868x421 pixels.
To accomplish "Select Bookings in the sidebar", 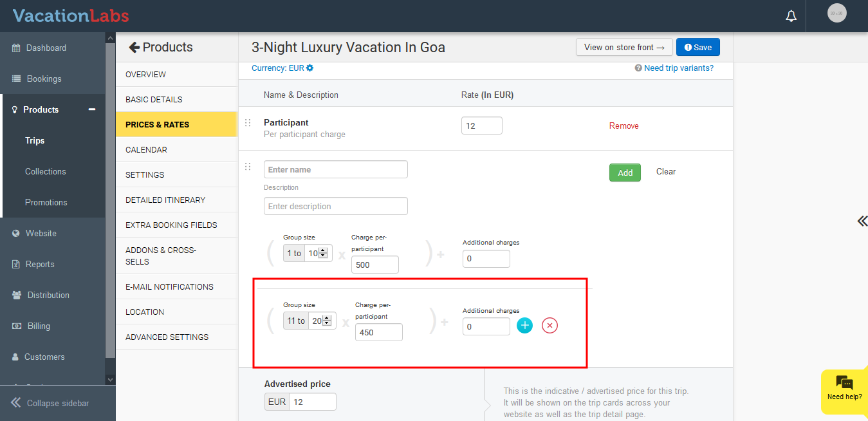I will (44, 79).
